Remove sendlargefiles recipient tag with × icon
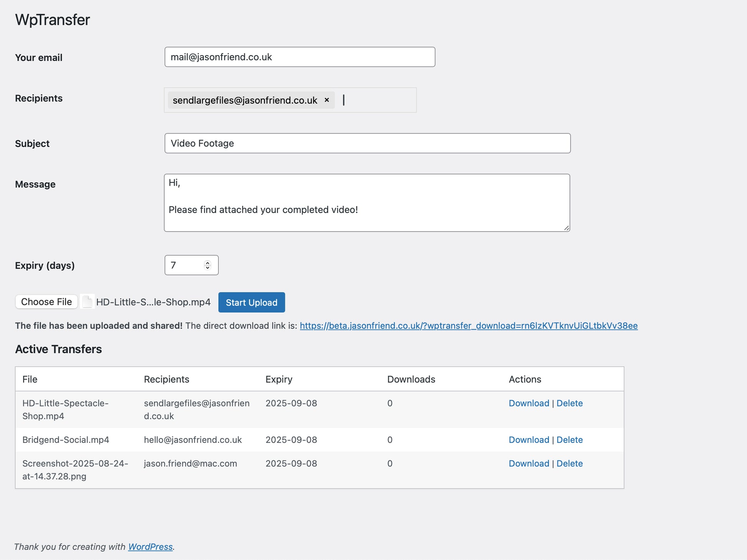This screenshot has width=747, height=560. pyautogui.click(x=327, y=100)
